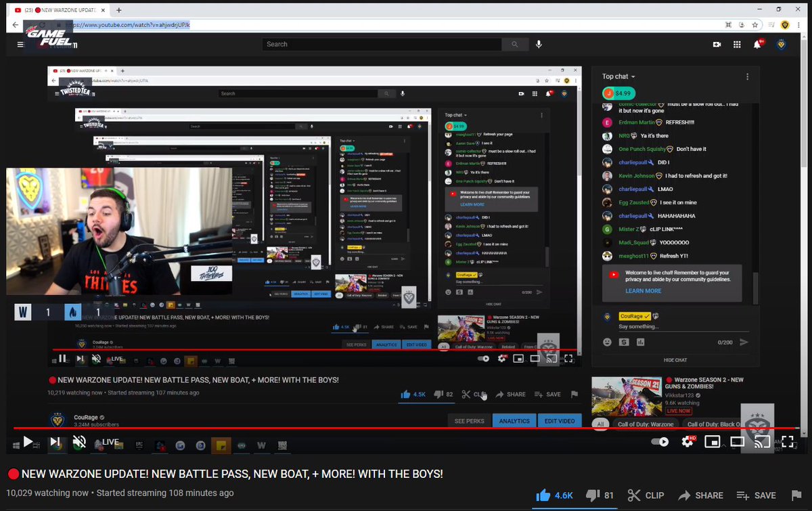Click SAVE in the bottom action row
Screen dimensions: 812x511
tap(756, 495)
